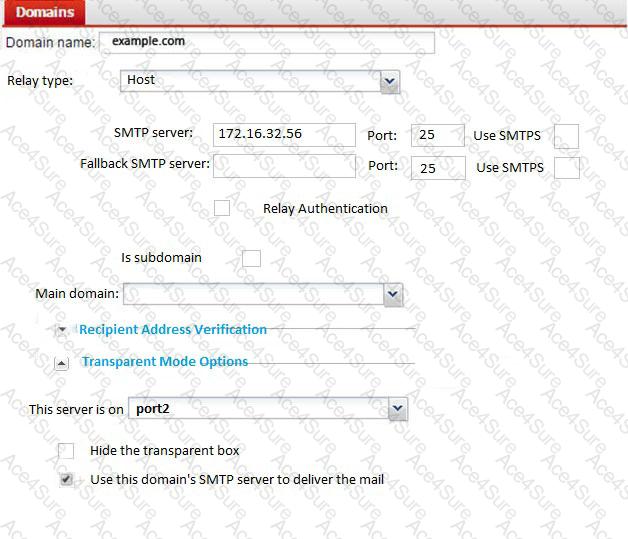Image resolution: width=628 pixels, height=539 pixels.
Task: Toggle the Relay Authentication checkbox
Action: click(222, 208)
